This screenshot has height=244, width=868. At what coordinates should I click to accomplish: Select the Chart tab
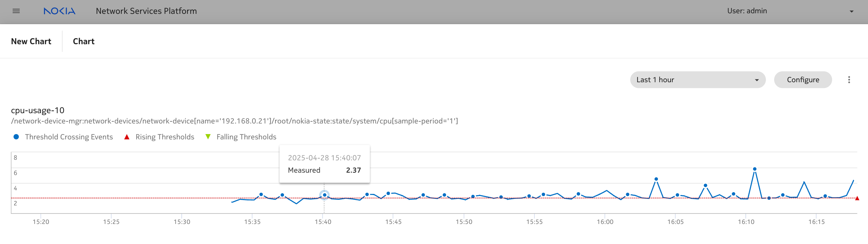click(84, 41)
